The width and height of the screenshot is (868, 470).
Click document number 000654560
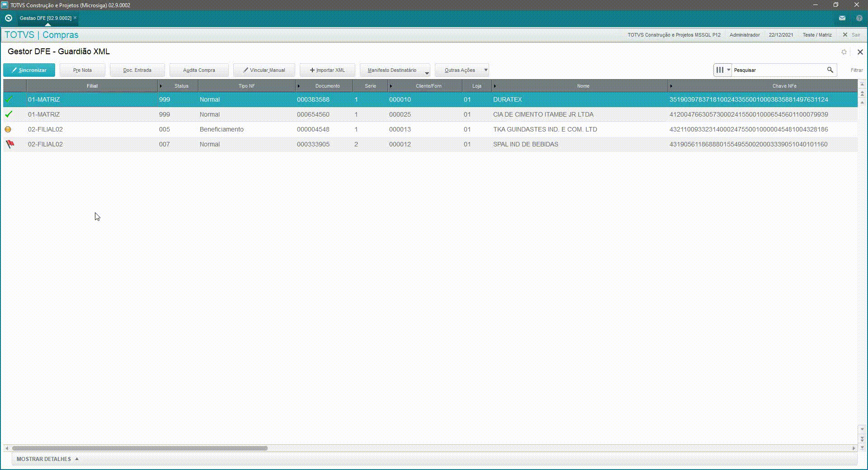tap(313, 114)
